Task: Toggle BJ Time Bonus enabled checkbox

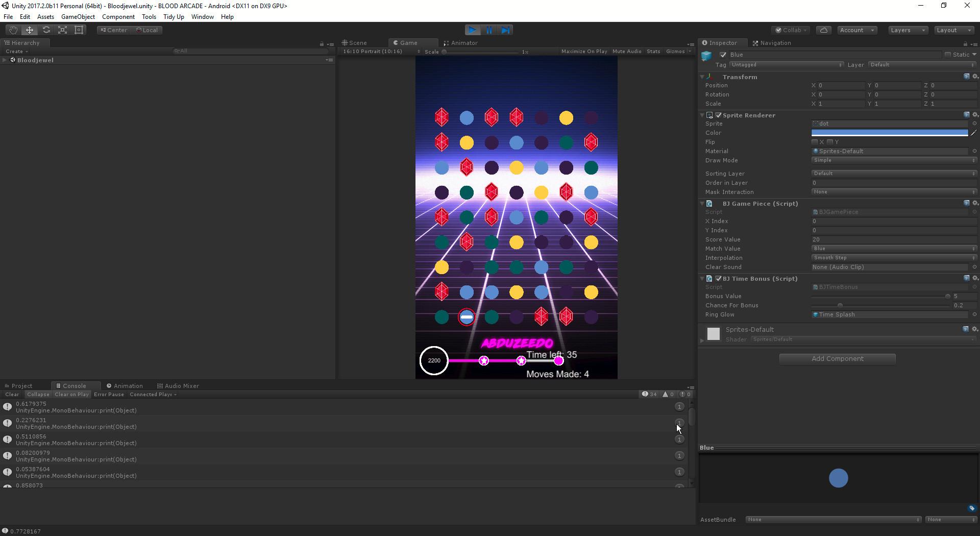Action: (x=719, y=279)
